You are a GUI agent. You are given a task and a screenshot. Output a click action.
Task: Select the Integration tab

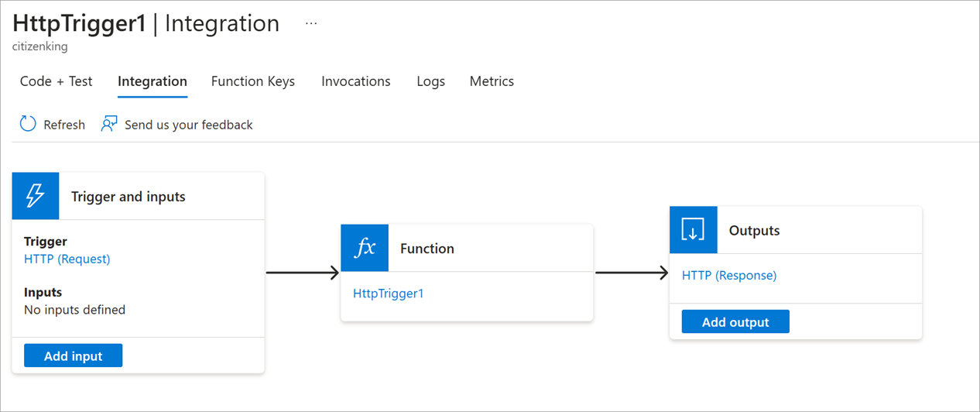click(x=152, y=81)
